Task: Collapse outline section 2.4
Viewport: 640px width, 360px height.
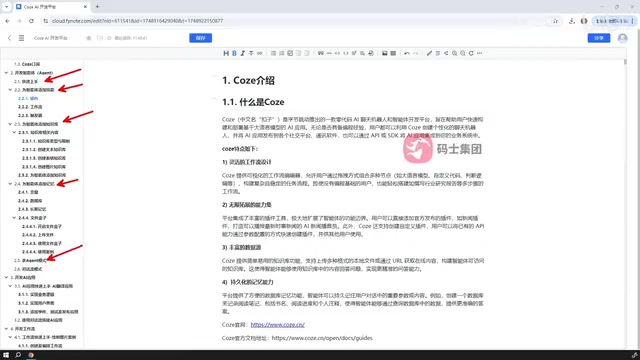Action: click(x=10, y=184)
